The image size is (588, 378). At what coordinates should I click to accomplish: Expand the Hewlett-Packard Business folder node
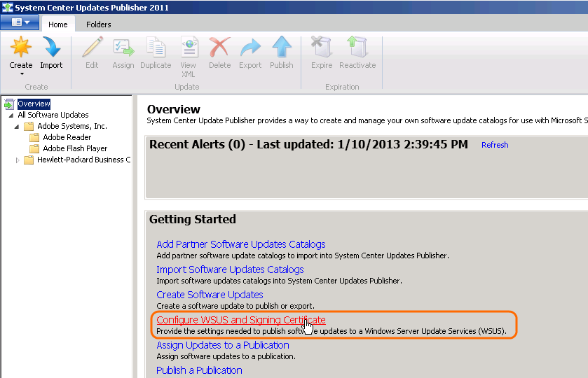tap(18, 160)
